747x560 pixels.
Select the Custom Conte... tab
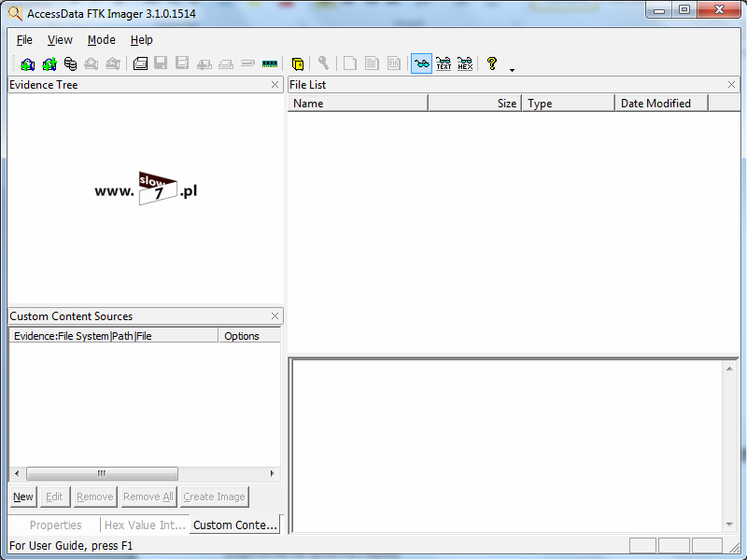(x=235, y=525)
